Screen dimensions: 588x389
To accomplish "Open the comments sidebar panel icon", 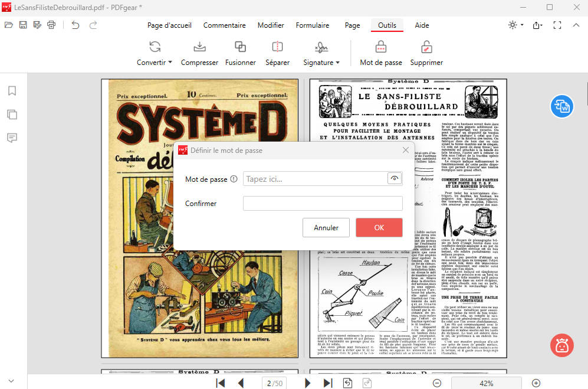I will 12,138.
